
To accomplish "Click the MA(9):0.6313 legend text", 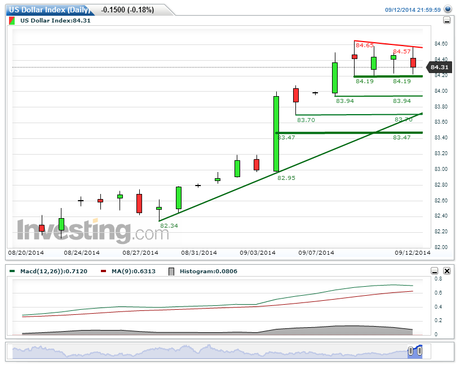I will (133, 271).
